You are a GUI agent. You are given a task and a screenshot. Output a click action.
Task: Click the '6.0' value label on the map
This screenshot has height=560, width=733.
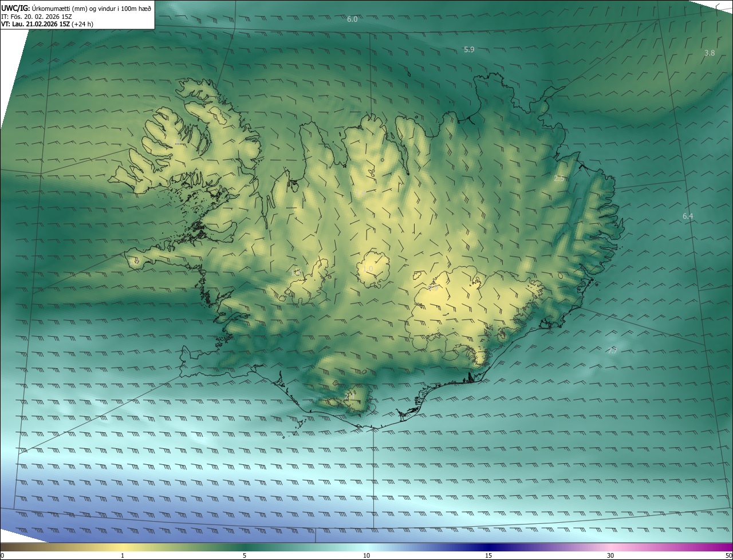(352, 19)
